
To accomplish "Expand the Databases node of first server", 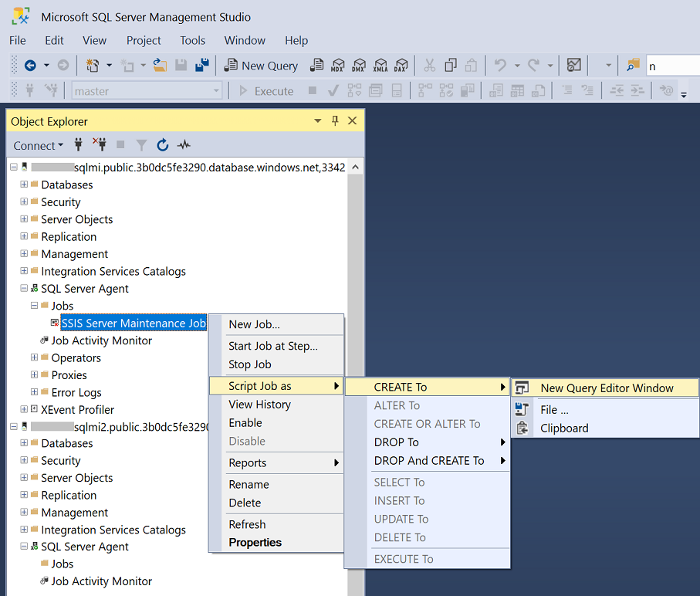I will tap(24, 185).
